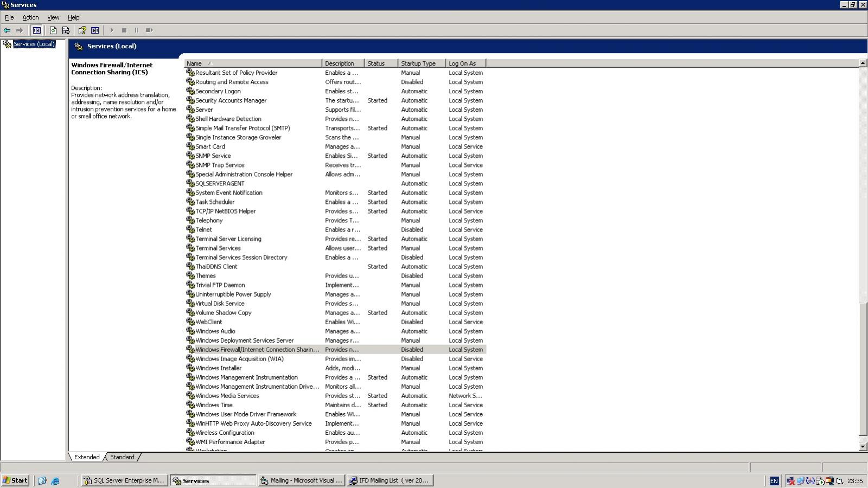Toggle Show/Hide Console Tree toolbar icon
Image resolution: width=868 pixels, height=488 pixels.
click(36, 30)
